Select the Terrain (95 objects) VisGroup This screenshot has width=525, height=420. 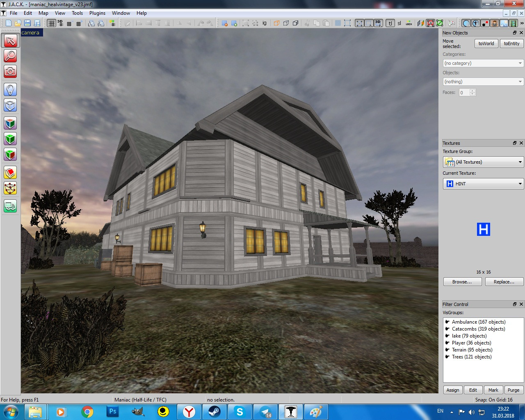tap(472, 350)
